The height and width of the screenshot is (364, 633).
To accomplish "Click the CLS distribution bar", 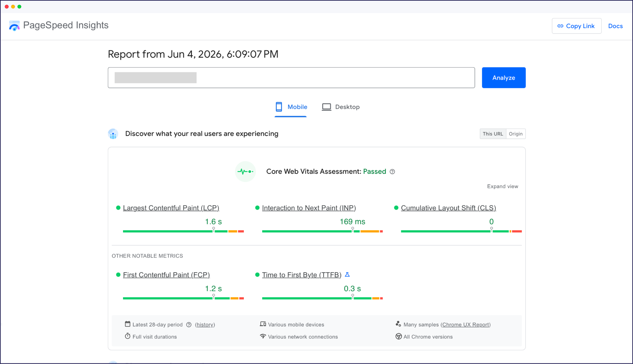I will click(461, 231).
